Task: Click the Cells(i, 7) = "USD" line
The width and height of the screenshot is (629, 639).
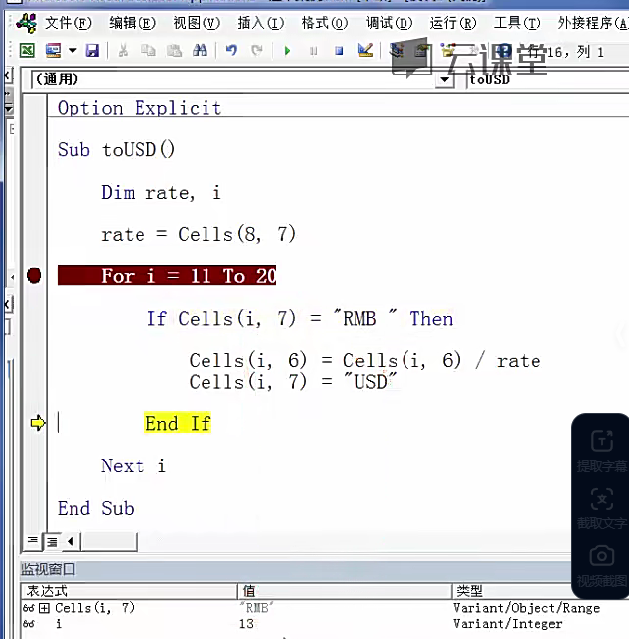Action: 293,382
